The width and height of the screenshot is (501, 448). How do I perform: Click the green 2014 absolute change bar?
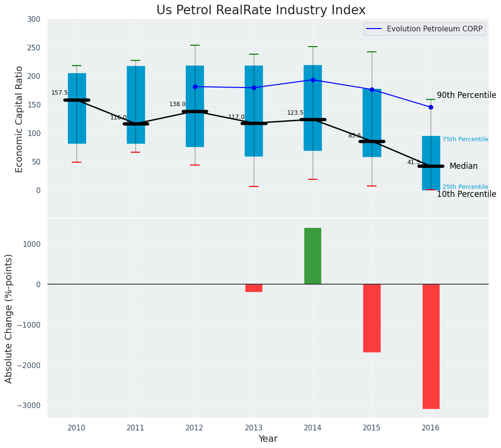tap(313, 256)
